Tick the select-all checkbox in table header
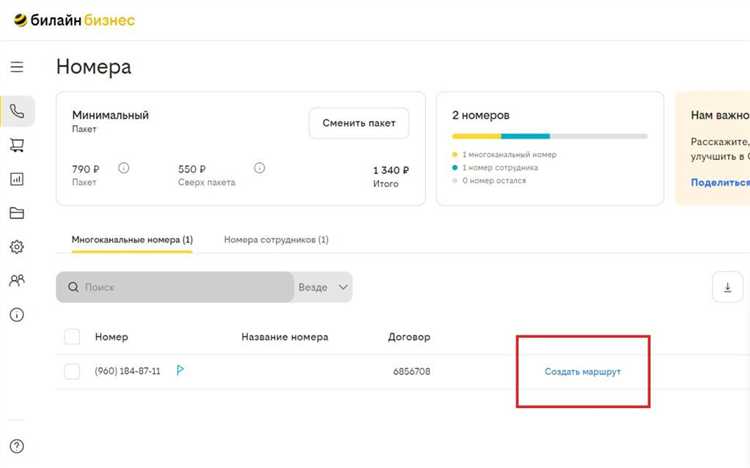750x468 pixels. pyautogui.click(x=72, y=337)
